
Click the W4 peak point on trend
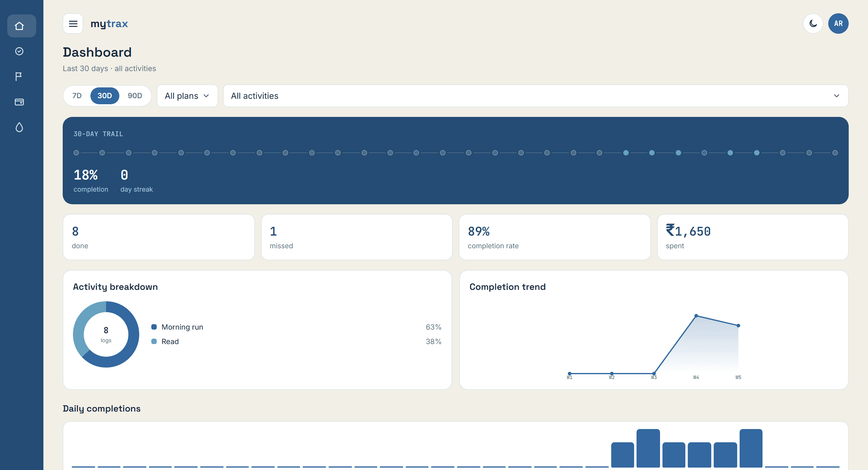click(696, 316)
